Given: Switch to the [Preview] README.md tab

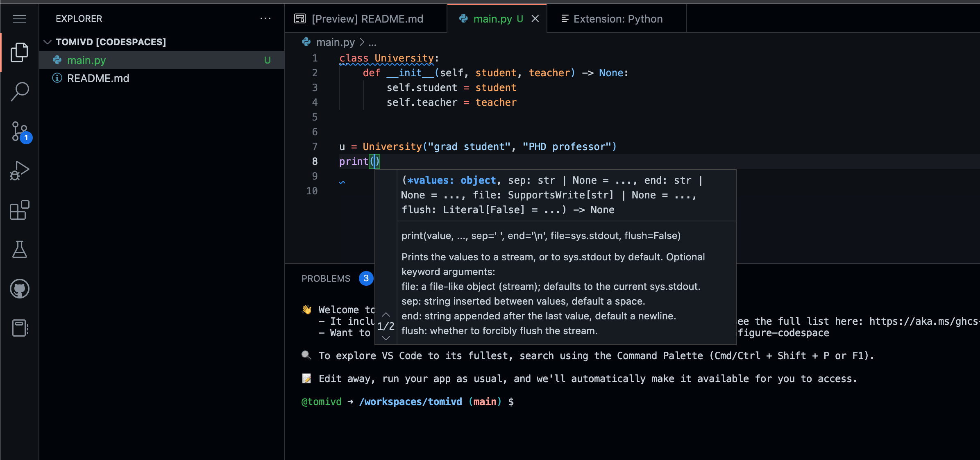Looking at the screenshot, I should click(366, 18).
